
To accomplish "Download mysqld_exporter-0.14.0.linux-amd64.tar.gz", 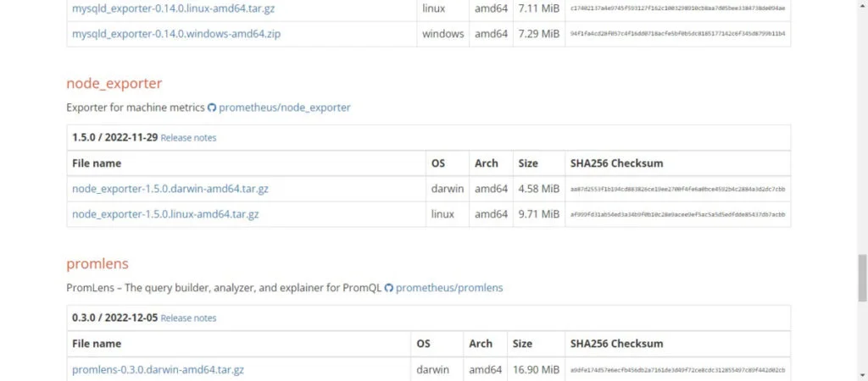I will pos(173,8).
